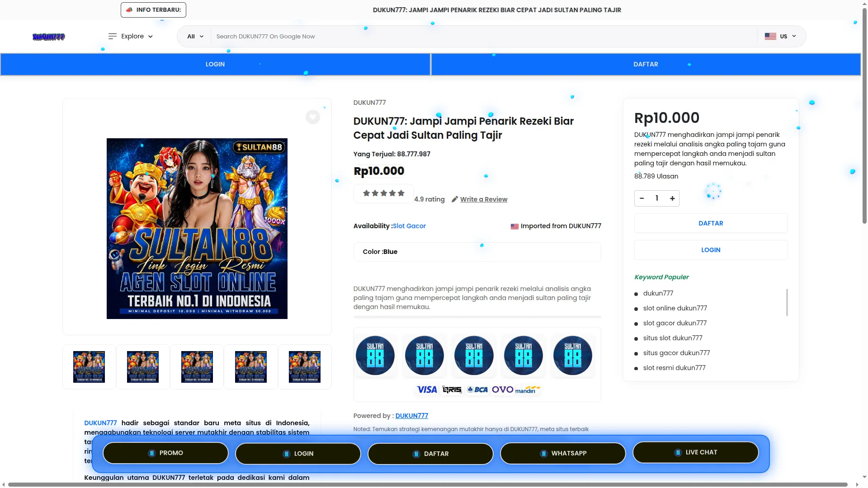Click the fourth SULTAN88 round badge
The image size is (868, 488).
524,356
